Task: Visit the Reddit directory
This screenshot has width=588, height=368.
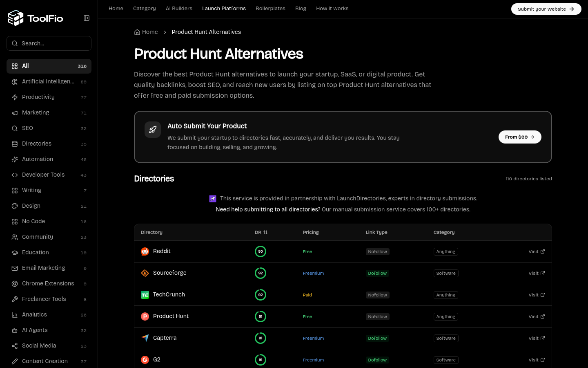Action: pos(537,251)
